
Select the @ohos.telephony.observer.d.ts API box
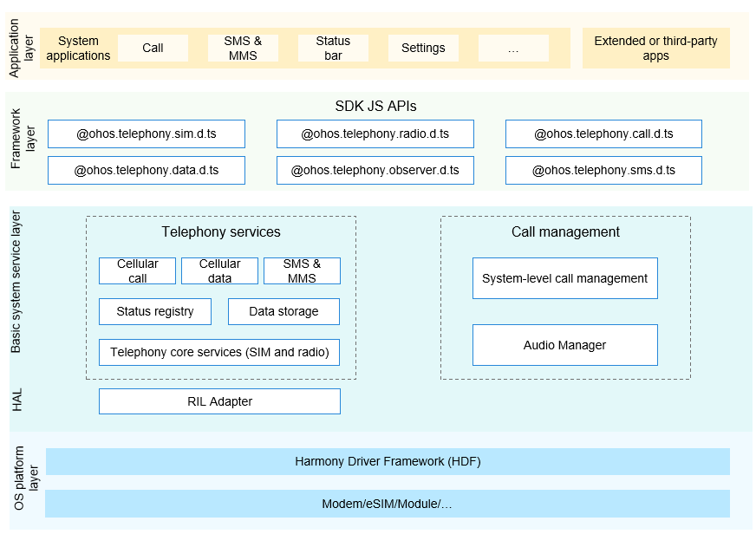375,171
